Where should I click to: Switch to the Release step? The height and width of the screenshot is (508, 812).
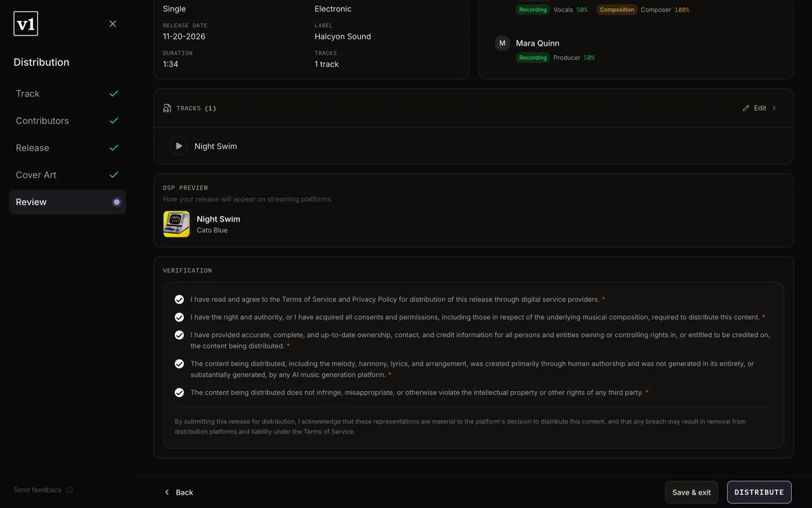click(x=67, y=148)
